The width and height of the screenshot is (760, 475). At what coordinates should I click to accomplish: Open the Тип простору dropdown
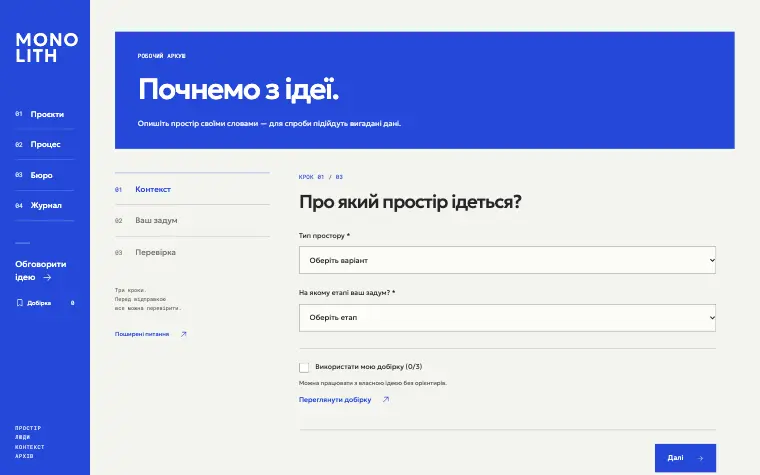pos(507,260)
